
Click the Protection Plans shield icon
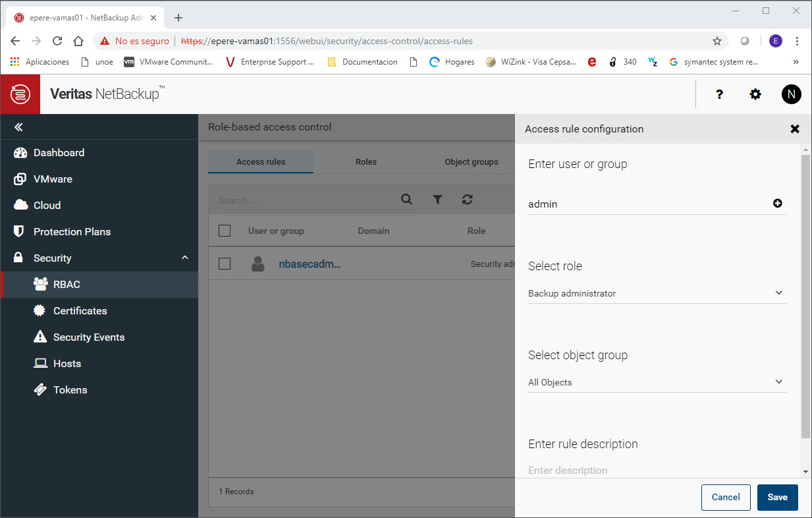click(19, 231)
